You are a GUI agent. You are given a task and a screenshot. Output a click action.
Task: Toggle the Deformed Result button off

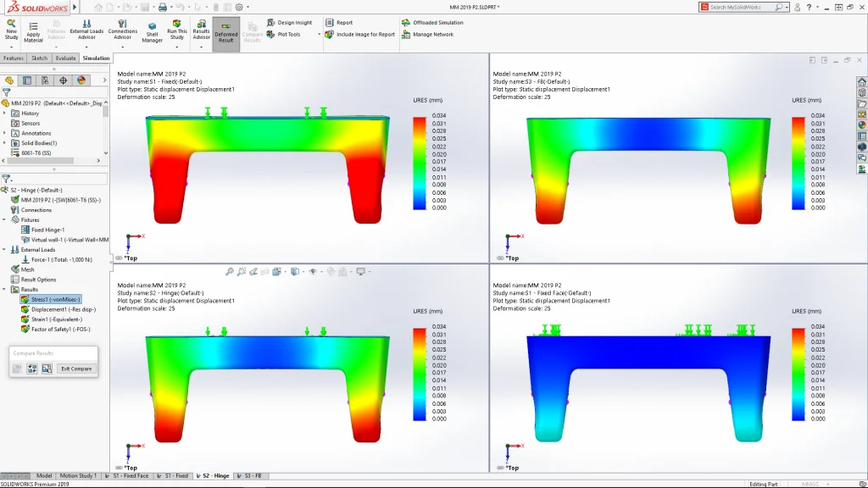tap(225, 33)
